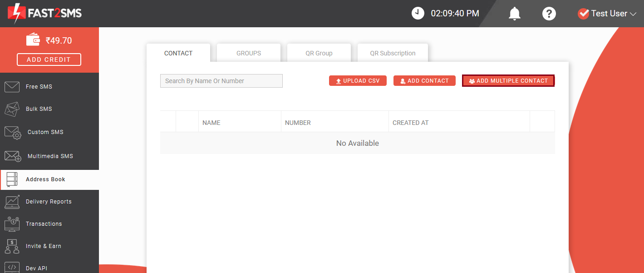
Task: Click the Free SMS envelope icon
Action: (x=12, y=86)
